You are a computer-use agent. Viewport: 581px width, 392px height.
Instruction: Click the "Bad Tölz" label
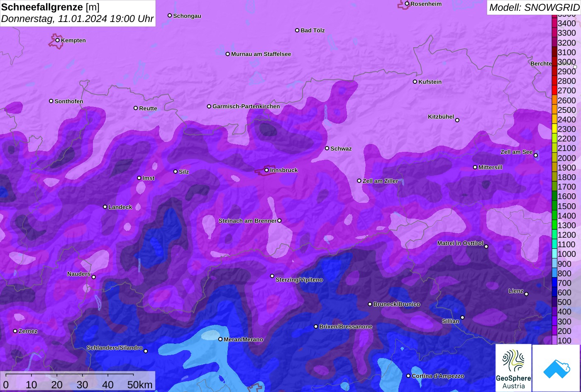tap(312, 30)
